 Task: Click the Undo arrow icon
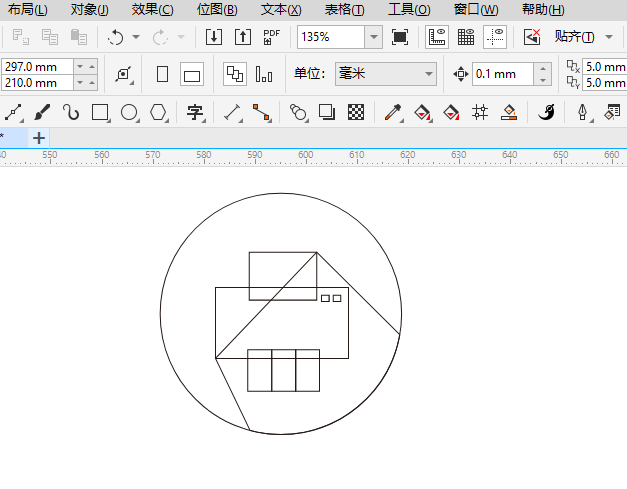[116, 37]
